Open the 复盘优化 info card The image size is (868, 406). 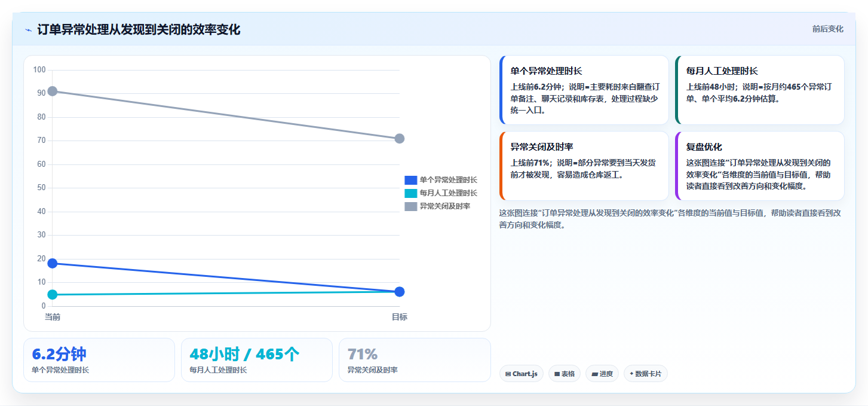point(759,166)
